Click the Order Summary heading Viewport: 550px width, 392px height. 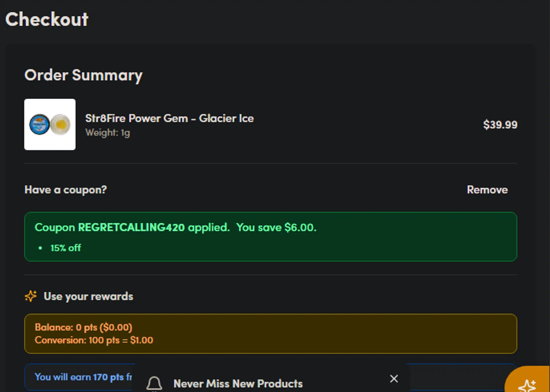(84, 76)
